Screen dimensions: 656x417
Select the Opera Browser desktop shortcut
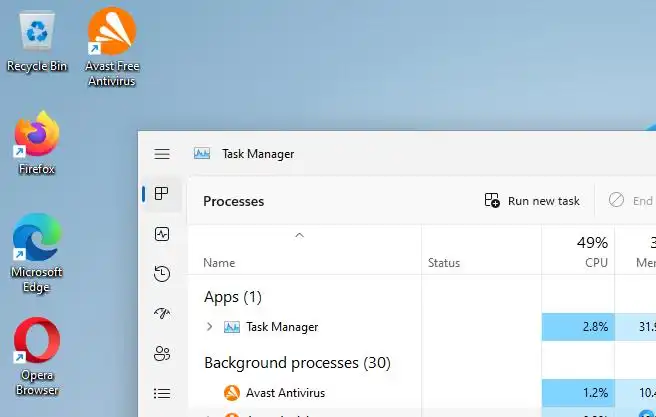(37, 357)
